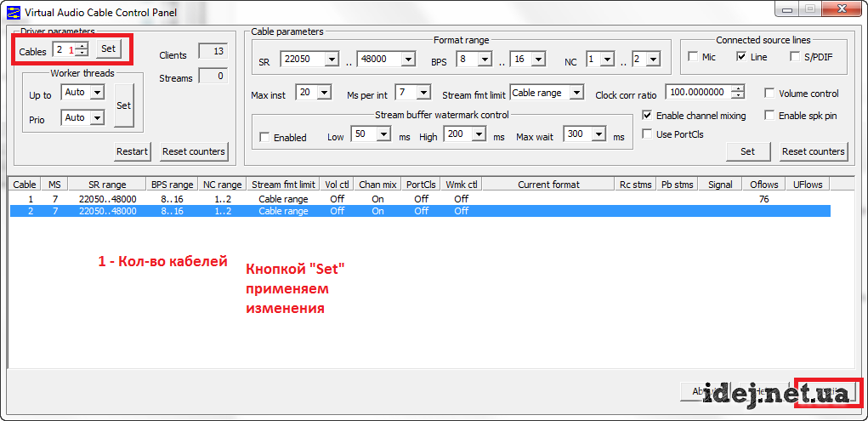Screen dimensions: 868x421
Task: Open watermark High 200 ms dropdown
Action: (x=479, y=134)
